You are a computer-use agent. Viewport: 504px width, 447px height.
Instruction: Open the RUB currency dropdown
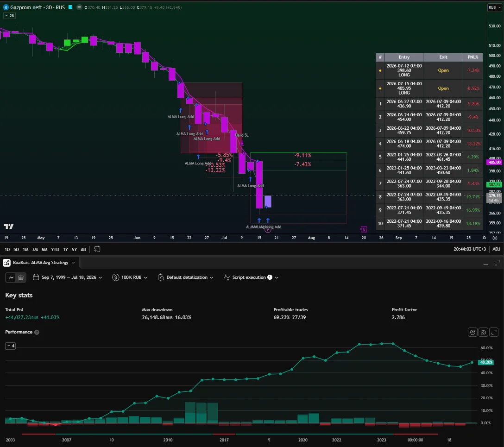pyautogui.click(x=494, y=7)
